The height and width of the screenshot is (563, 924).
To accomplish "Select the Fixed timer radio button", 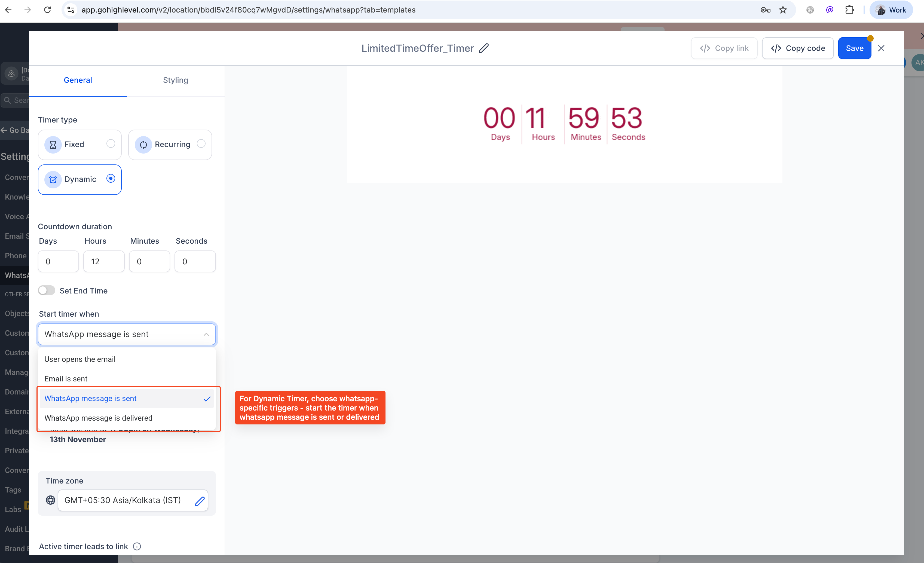I will 111,144.
